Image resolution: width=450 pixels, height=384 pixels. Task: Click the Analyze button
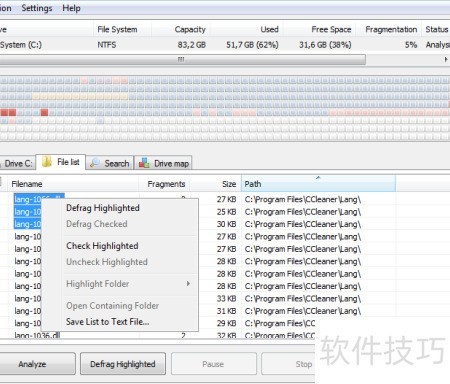(x=36, y=364)
